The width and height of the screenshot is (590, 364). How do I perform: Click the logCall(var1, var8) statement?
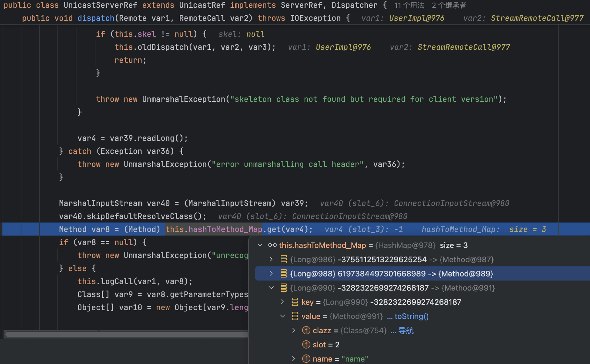135,281
